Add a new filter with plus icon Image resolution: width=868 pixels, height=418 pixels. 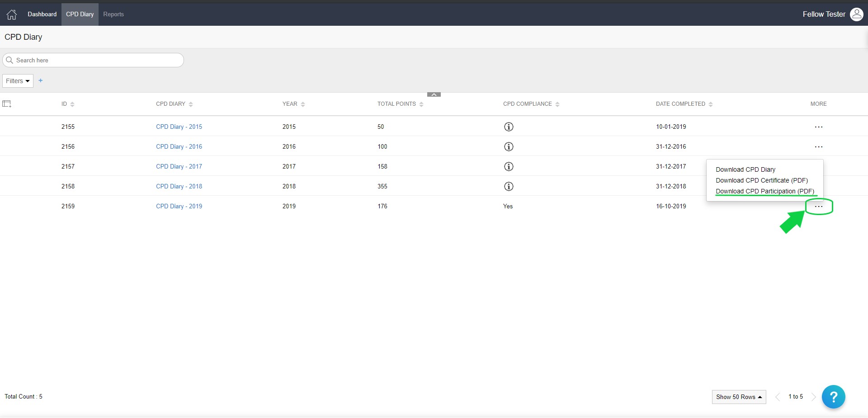[x=41, y=80]
